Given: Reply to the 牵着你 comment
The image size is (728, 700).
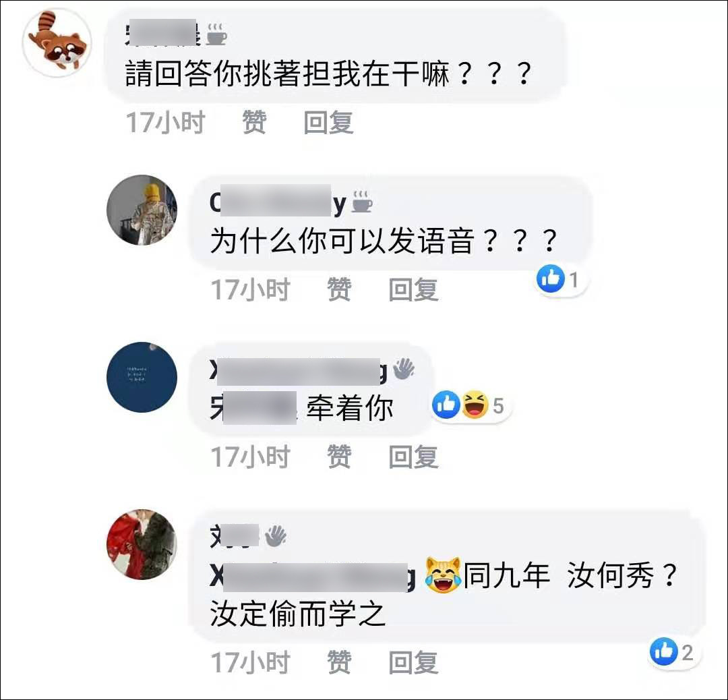Looking at the screenshot, I should 413,456.
